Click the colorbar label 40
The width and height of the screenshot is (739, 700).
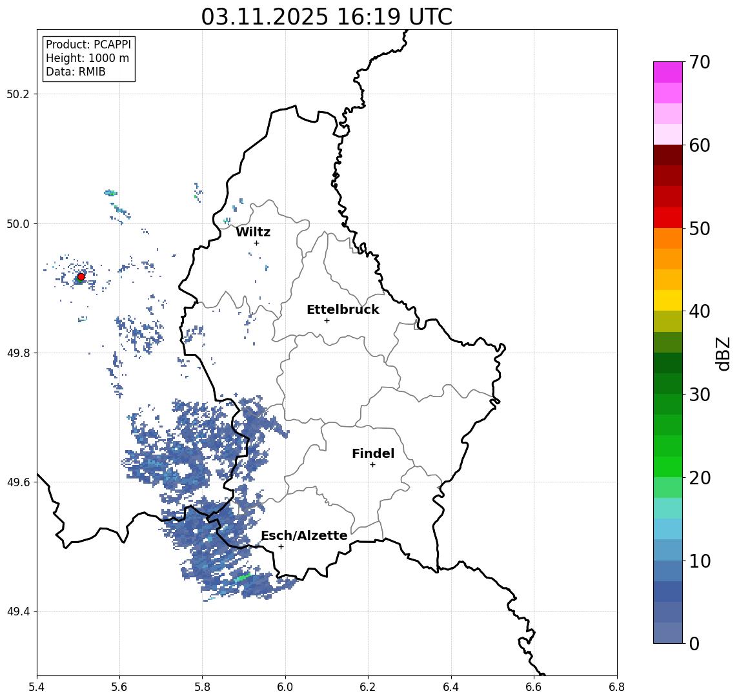699,311
